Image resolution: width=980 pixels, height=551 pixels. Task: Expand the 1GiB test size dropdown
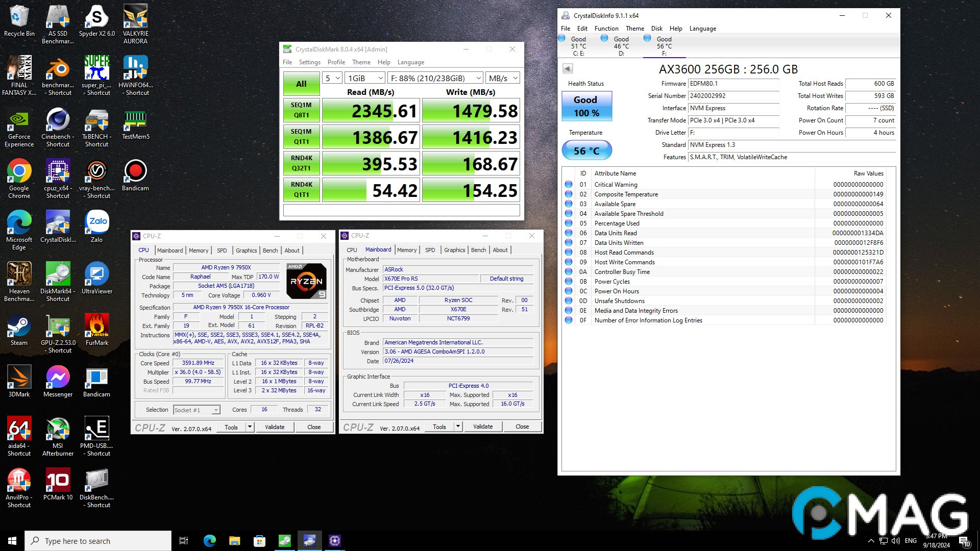tap(365, 78)
